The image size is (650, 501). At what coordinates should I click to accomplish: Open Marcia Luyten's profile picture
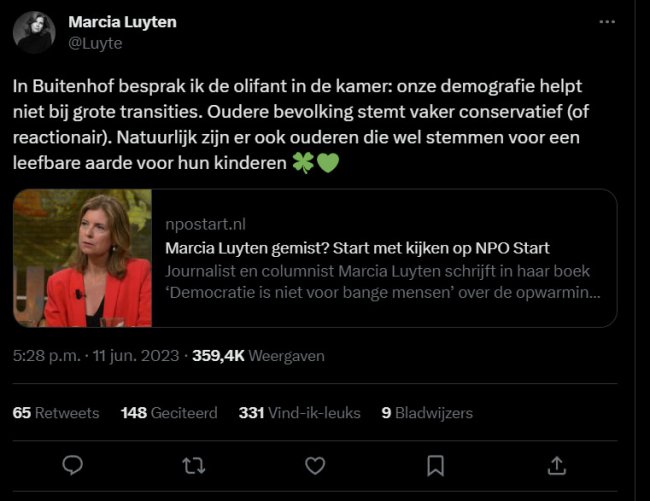(x=34, y=32)
